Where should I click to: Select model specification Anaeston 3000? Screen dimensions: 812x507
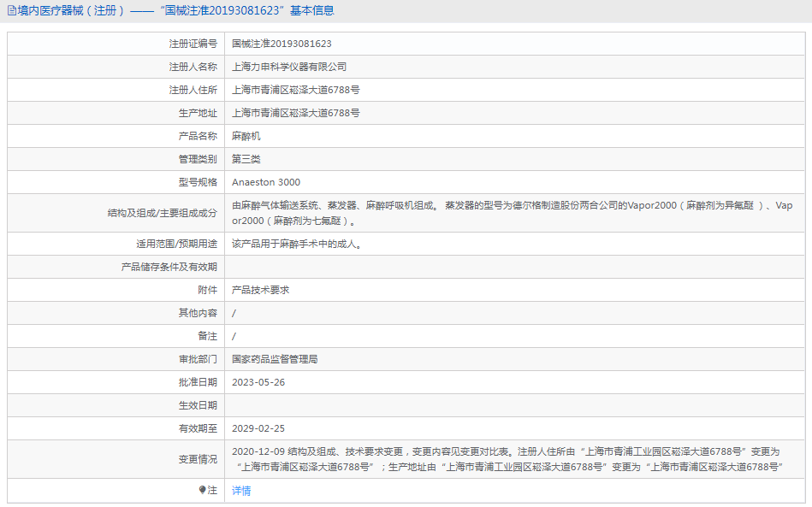point(266,182)
